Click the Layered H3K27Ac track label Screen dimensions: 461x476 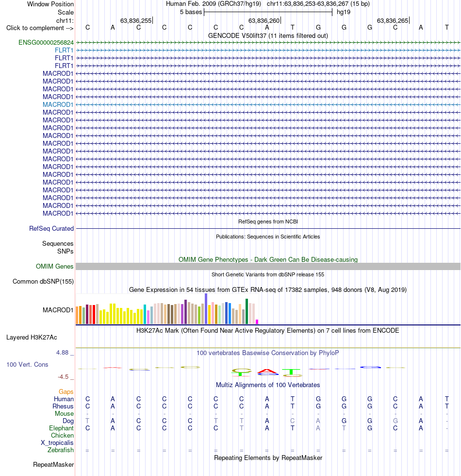(32, 337)
